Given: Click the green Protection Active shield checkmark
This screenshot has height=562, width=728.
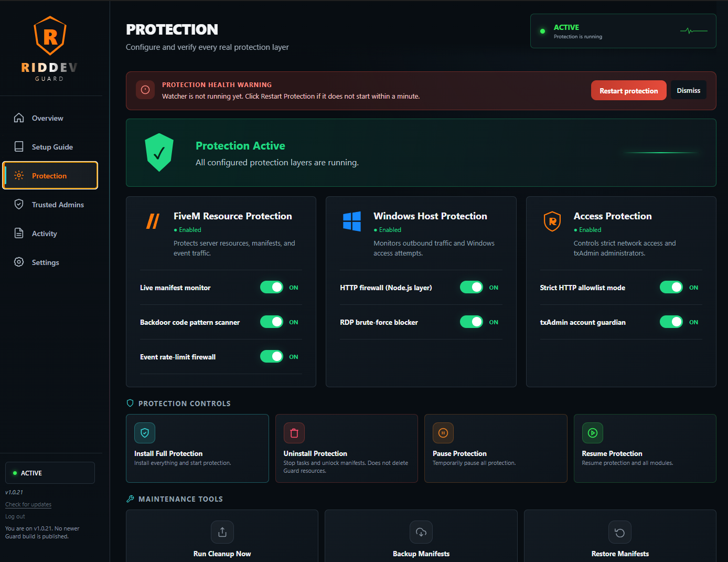Looking at the screenshot, I should click(x=159, y=153).
